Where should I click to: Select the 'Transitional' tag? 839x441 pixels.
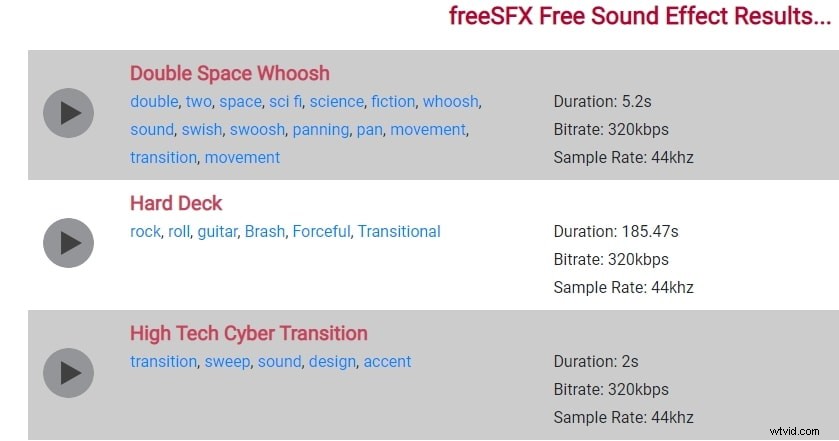point(399,232)
